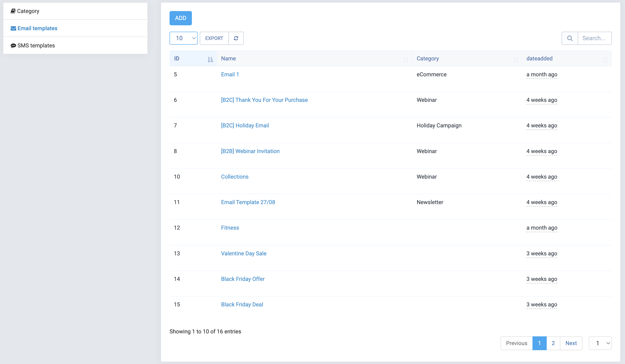Open the entries-per-page dropdown showing 10
The height and width of the screenshot is (364, 625).
tap(183, 38)
